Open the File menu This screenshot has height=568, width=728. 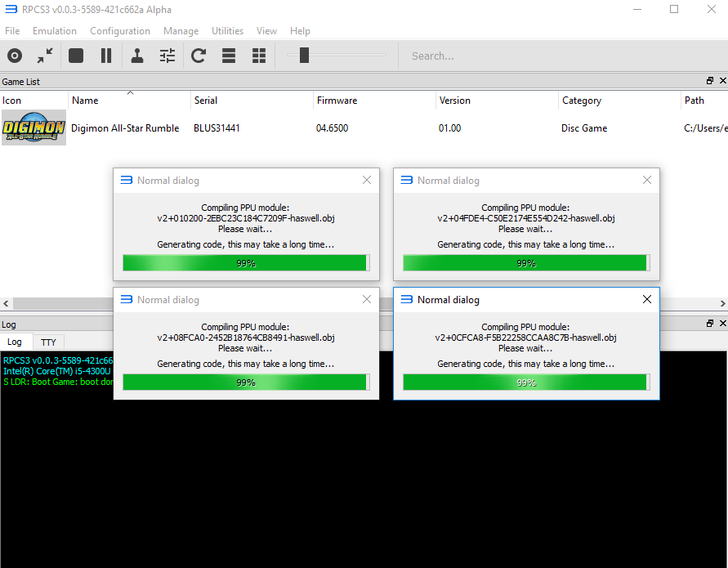12,31
